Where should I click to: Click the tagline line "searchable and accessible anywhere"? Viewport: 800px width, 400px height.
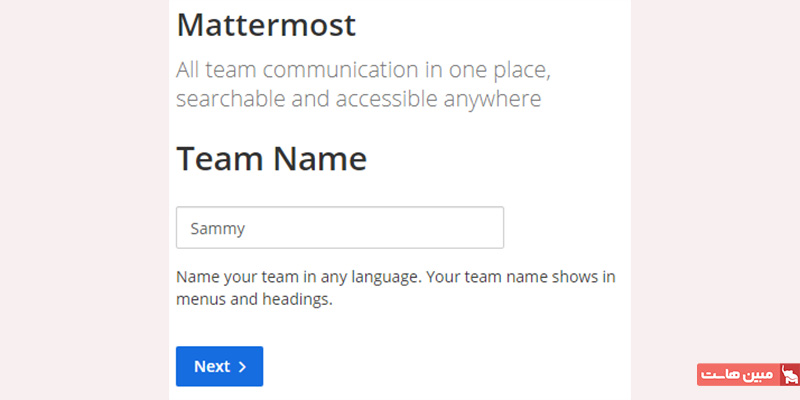coord(358,99)
